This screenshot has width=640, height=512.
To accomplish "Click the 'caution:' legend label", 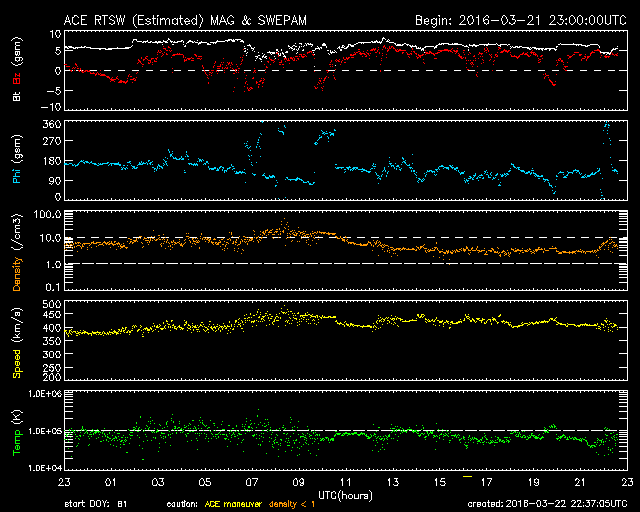I will click(182, 504).
